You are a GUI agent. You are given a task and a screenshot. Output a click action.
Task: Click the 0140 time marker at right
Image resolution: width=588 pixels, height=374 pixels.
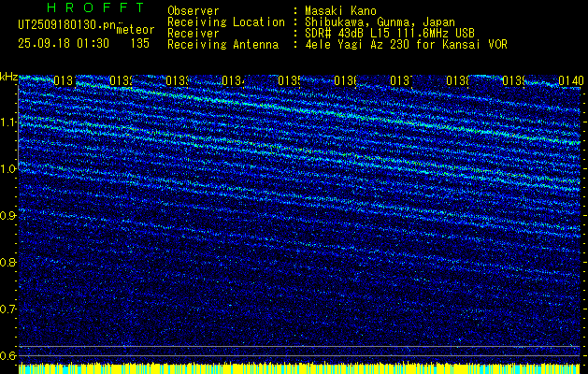coord(570,81)
